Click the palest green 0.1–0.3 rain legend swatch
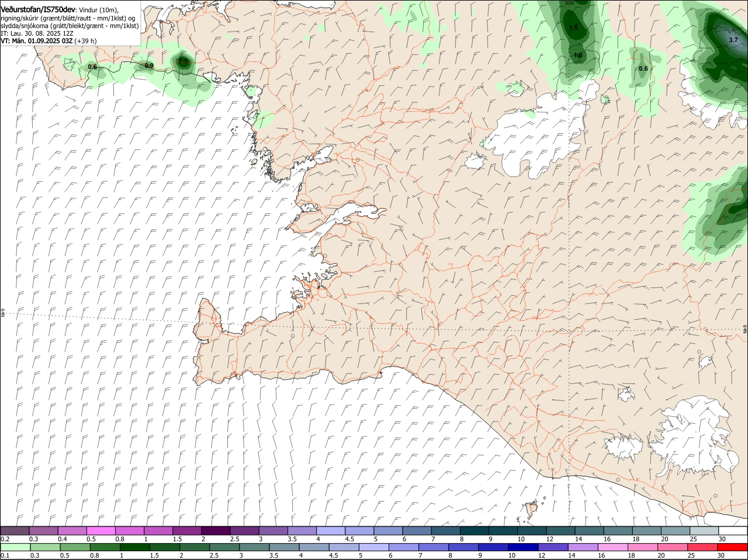 pos(16,547)
